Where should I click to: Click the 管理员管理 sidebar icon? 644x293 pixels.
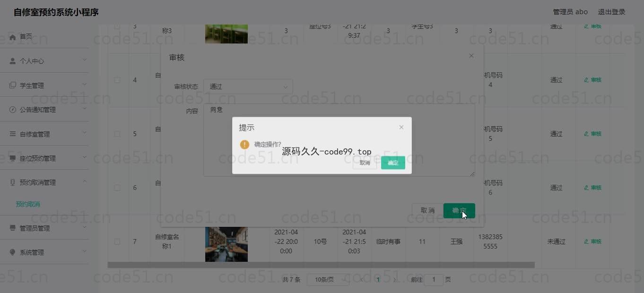point(13,228)
